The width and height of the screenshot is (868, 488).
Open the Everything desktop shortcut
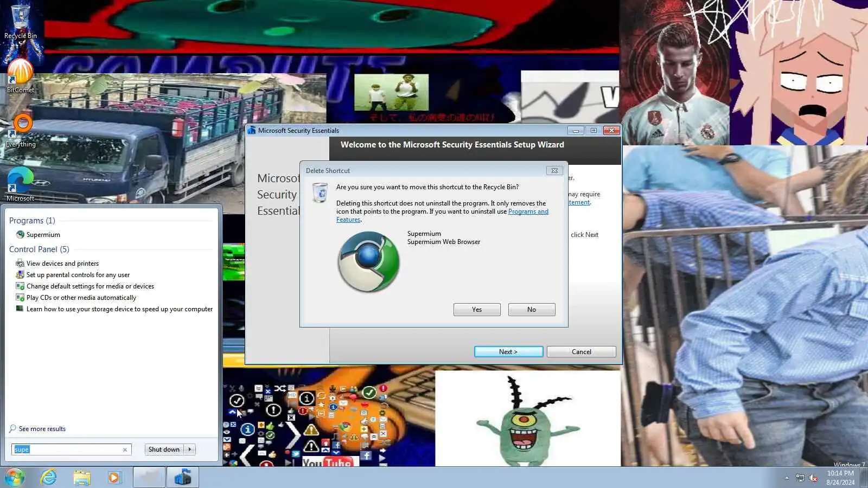tap(21, 130)
